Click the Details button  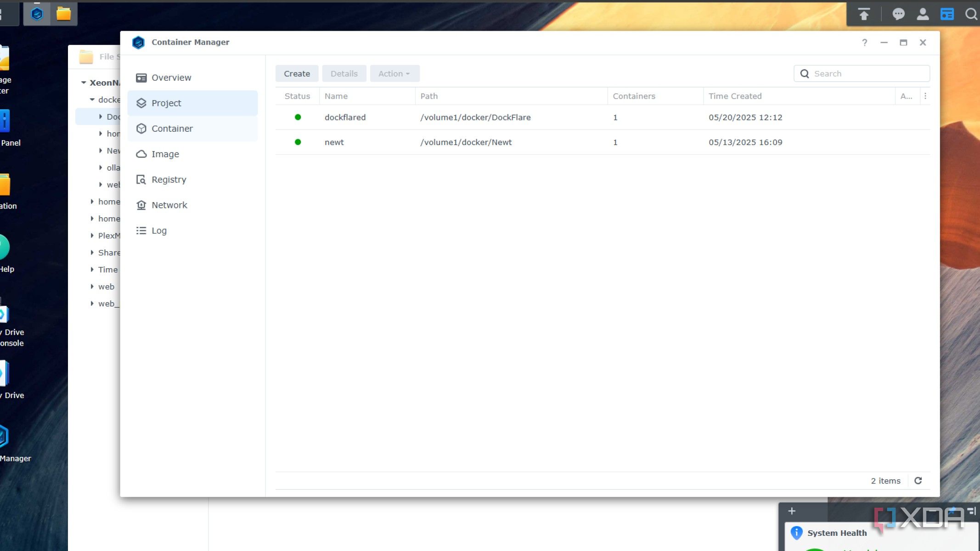click(344, 73)
